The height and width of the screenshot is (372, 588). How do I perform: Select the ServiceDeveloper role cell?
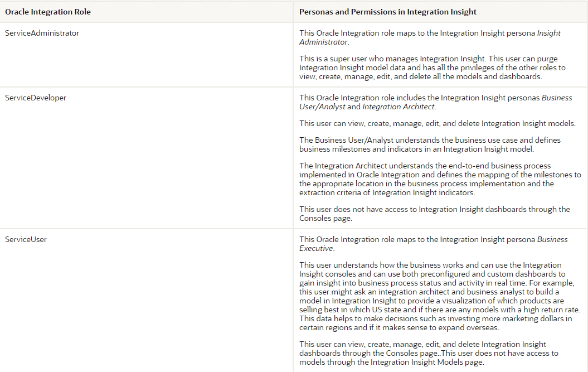point(36,98)
